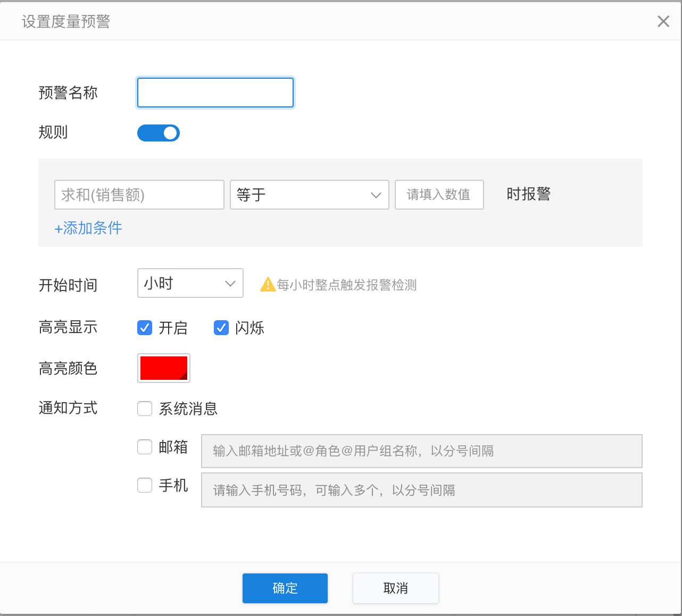682x616 pixels.
Task: Click the phone number input field
Action: 421,490
